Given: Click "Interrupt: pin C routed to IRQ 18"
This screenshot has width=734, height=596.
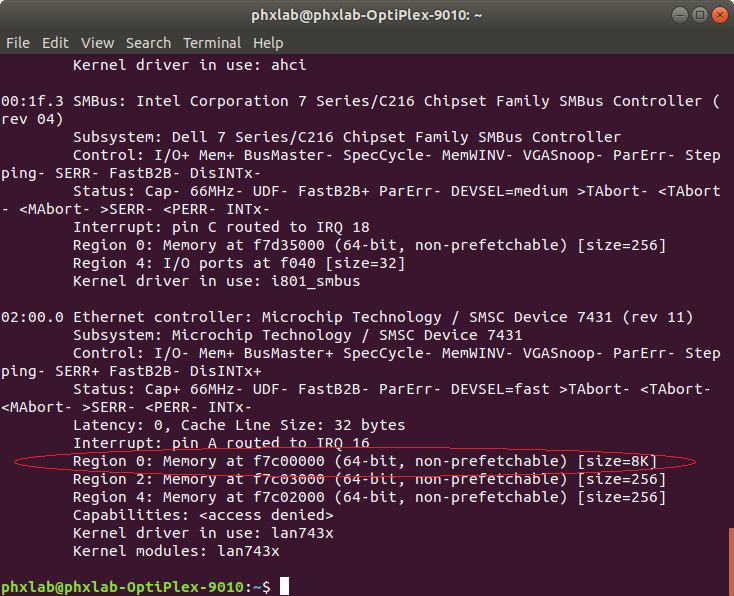Looking at the screenshot, I should click(x=221, y=227).
